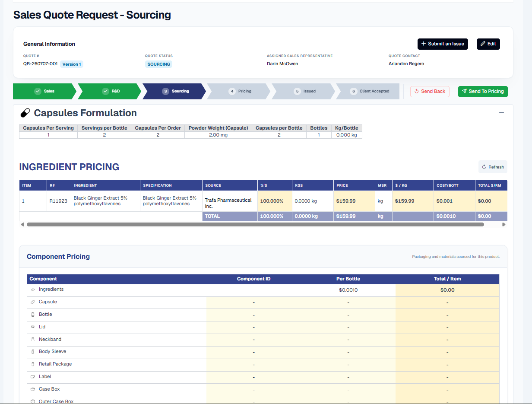Select the Sourcing workflow step

174,91
